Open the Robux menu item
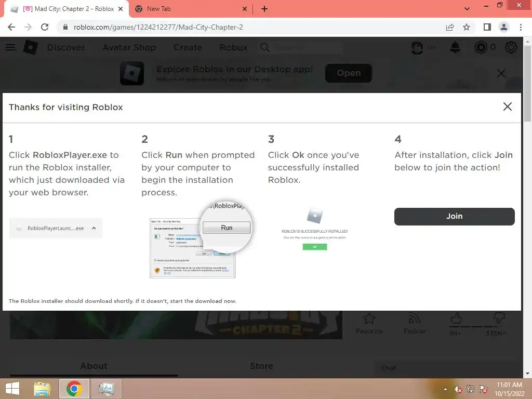532x399 pixels. [x=233, y=47]
